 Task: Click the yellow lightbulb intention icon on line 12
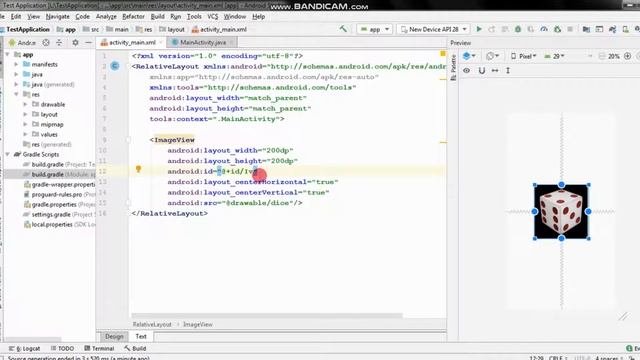138,169
